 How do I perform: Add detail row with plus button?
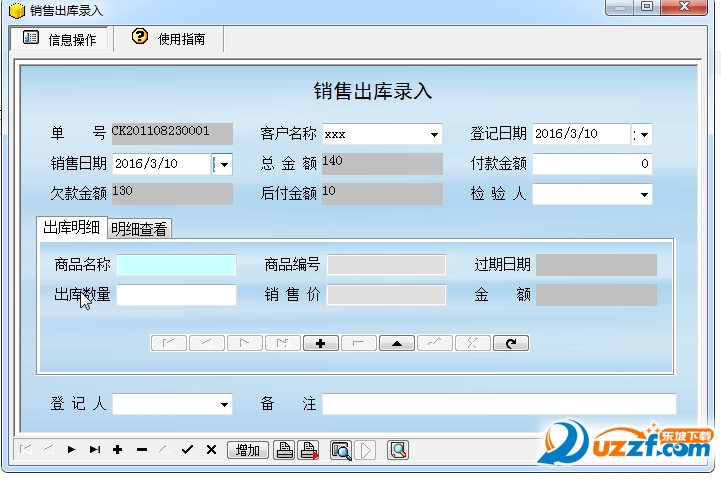click(321, 343)
